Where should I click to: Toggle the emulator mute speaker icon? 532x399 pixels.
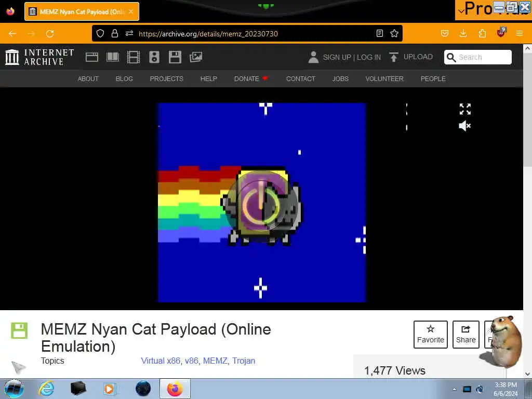coord(465,126)
